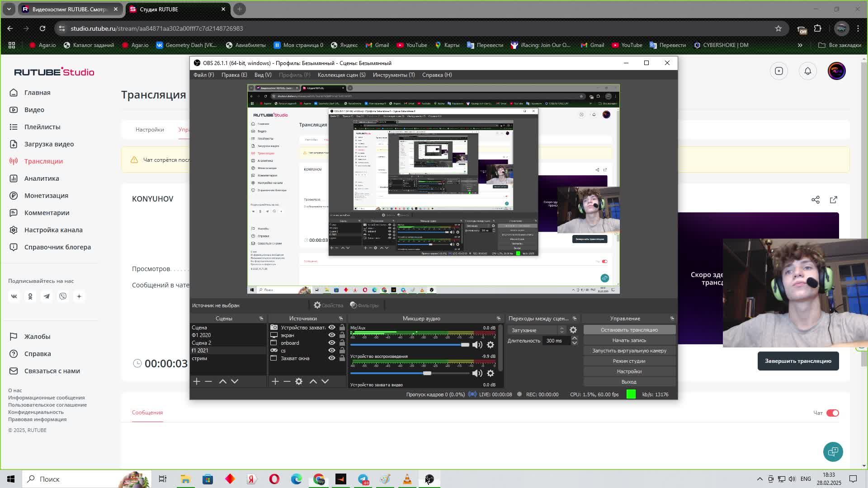868x488 pixels.
Task: Click the stream share icon
Action: [x=815, y=200]
